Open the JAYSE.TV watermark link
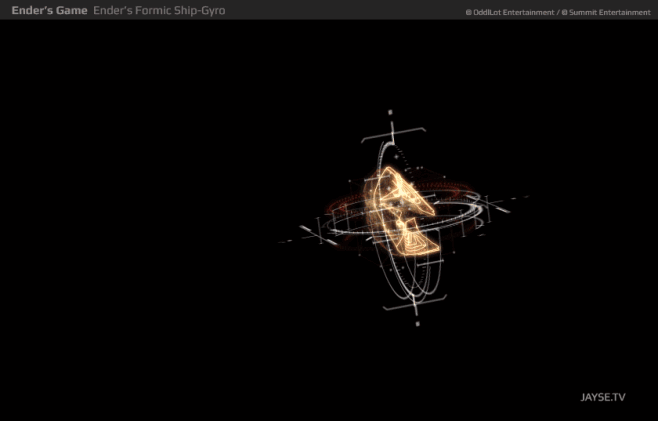The image size is (658, 421). [x=603, y=397]
